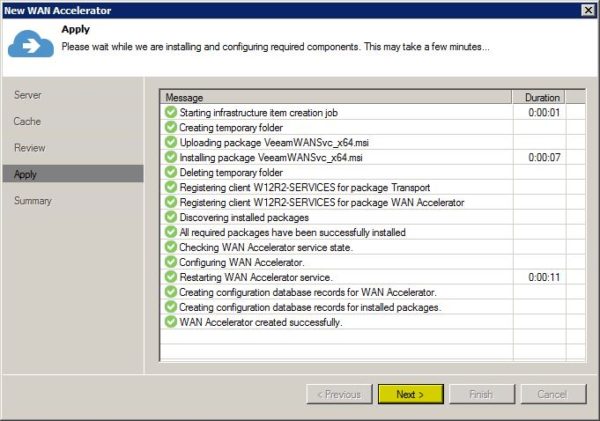The height and width of the screenshot is (421, 600).
Task: Select the 'Creating temporary folder' row text
Action: tap(231, 127)
